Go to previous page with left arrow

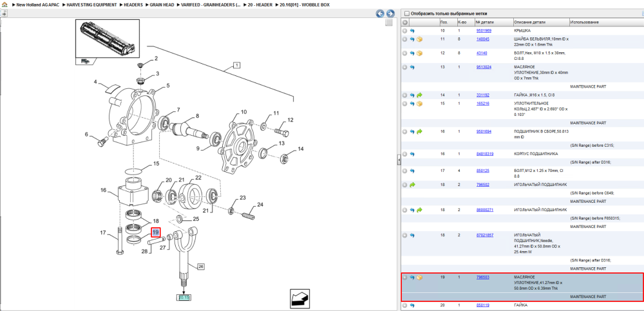(x=381, y=14)
